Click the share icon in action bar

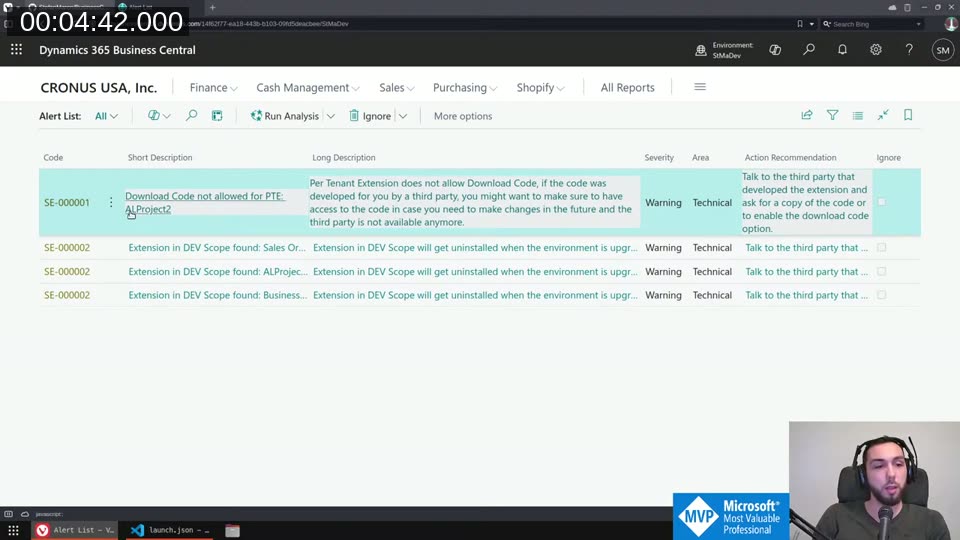807,116
